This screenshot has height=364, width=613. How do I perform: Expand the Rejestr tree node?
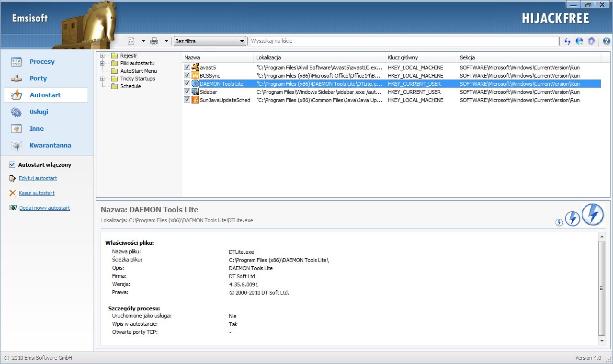point(102,56)
